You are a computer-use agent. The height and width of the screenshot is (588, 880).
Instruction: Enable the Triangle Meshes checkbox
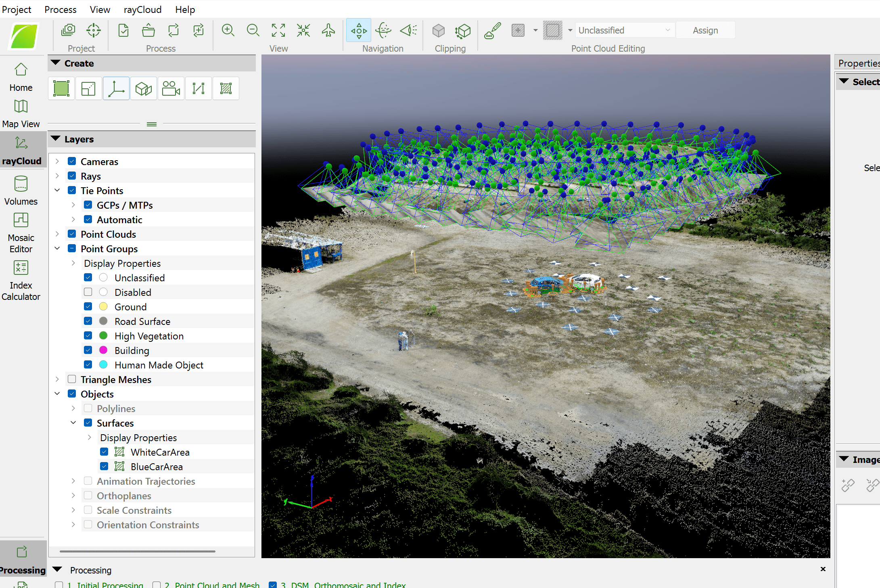pyautogui.click(x=72, y=379)
